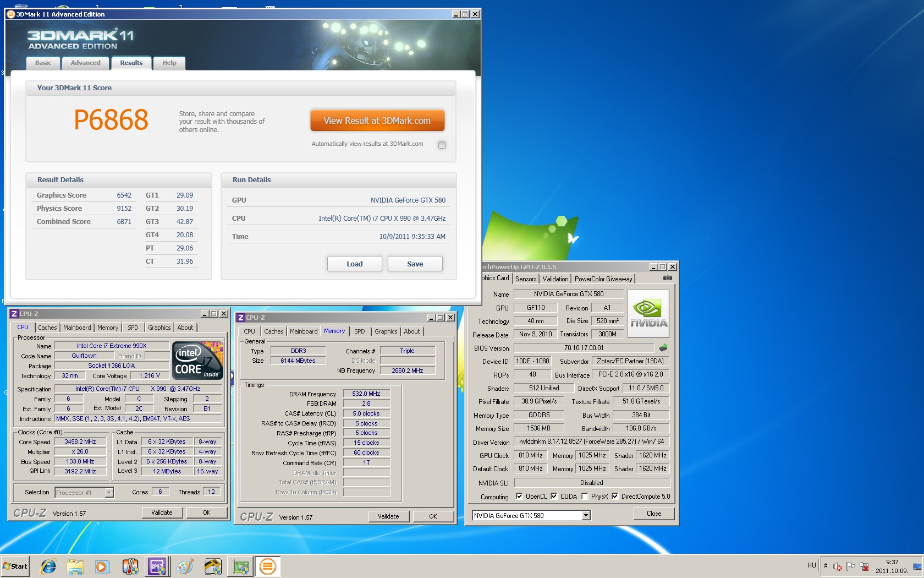Click the left CPU-Z window title icon
This screenshot has height=578, width=924.
pyautogui.click(x=14, y=314)
